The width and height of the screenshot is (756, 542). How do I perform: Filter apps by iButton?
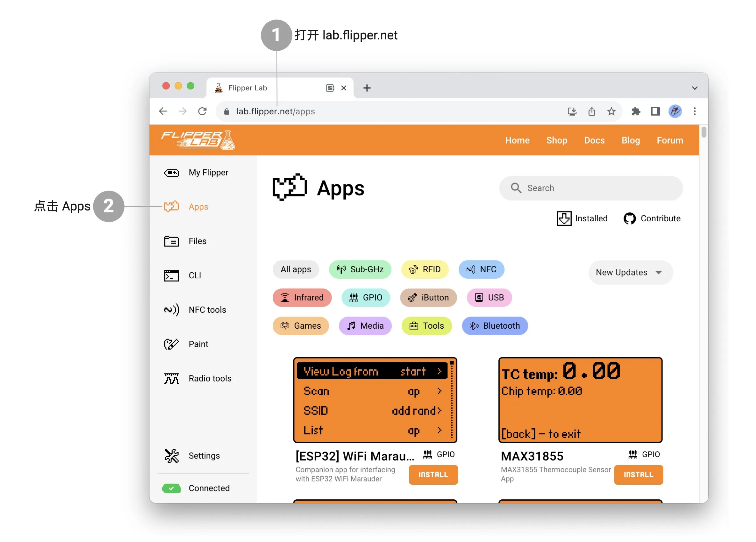tap(428, 297)
